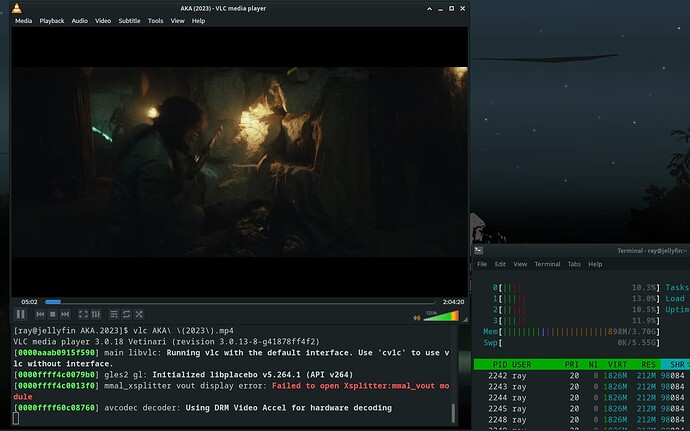Click 'Initialized libplacebo v5.264.1' log line
The height and width of the screenshot is (431, 690).
253,375
